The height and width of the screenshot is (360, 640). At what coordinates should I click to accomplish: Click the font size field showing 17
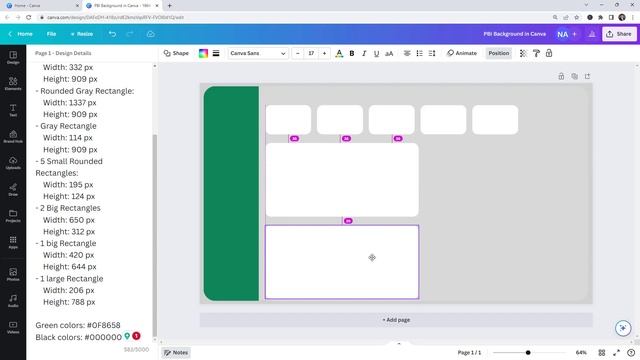click(311, 53)
